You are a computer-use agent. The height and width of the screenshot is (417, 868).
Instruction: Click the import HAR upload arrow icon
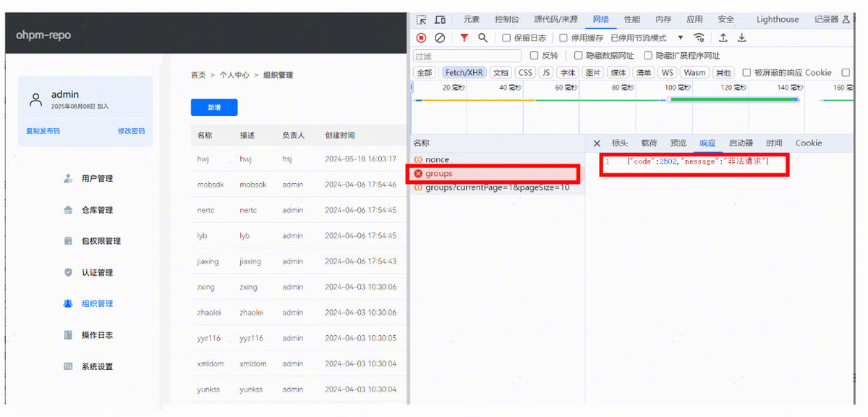(723, 38)
